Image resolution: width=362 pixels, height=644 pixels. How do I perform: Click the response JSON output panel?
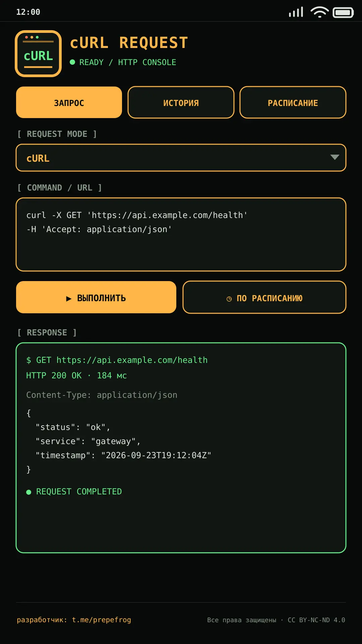(181, 448)
